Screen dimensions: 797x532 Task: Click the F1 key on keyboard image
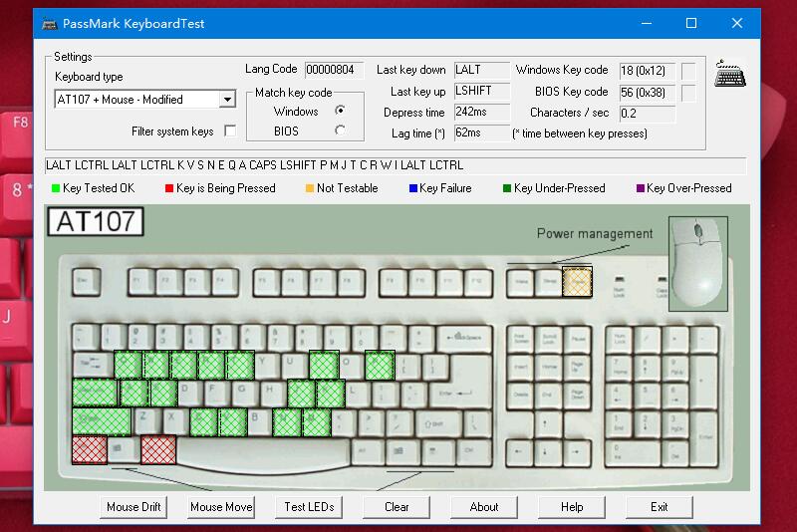click(141, 282)
